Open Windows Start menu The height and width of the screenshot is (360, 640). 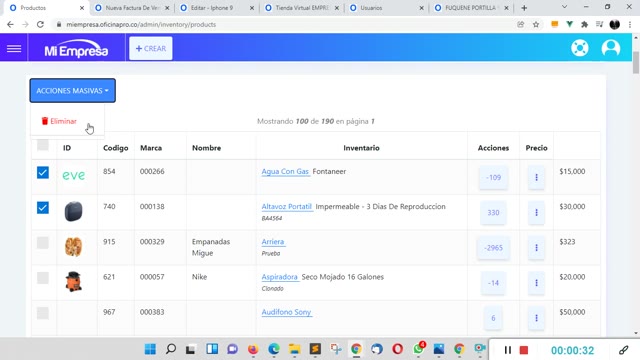pos(150,349)
